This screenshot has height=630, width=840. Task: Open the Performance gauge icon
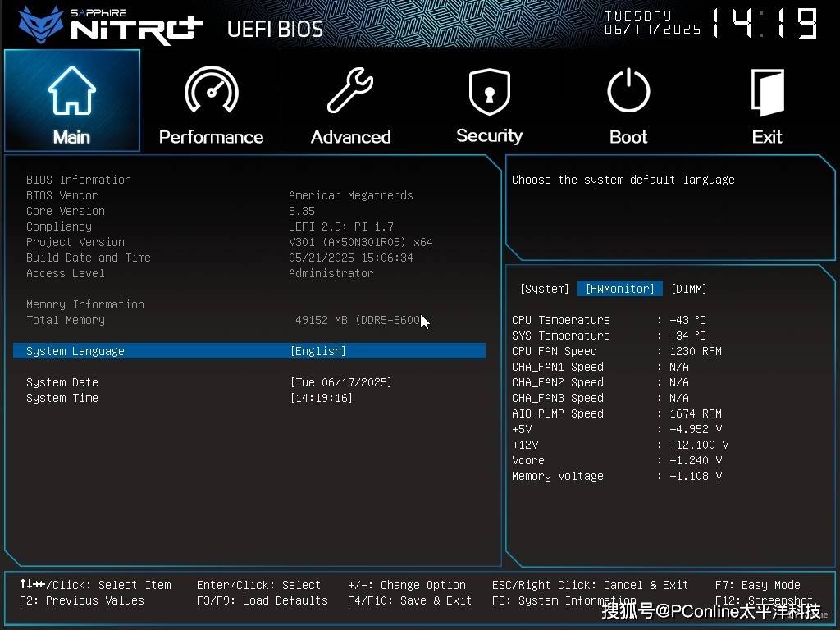211,91
